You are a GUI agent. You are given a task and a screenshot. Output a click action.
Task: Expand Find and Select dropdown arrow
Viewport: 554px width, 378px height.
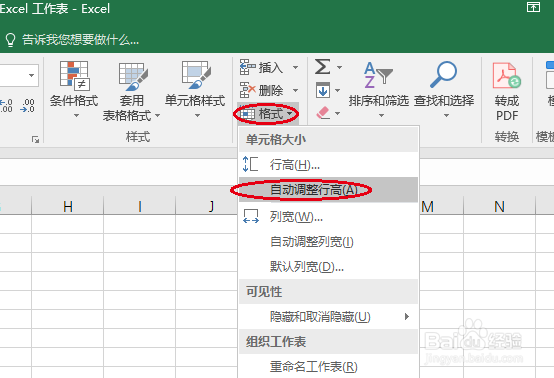coord(446,116)
